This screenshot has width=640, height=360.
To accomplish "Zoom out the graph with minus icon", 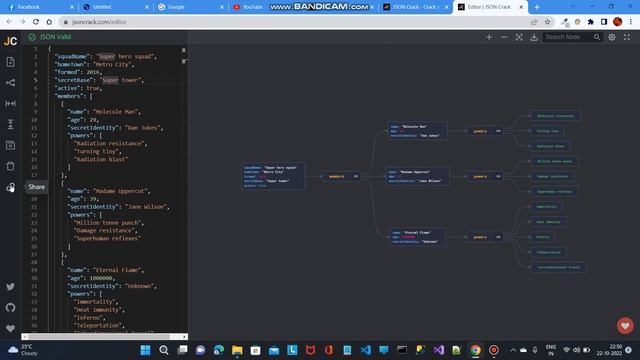I will [x=504, y=37].
